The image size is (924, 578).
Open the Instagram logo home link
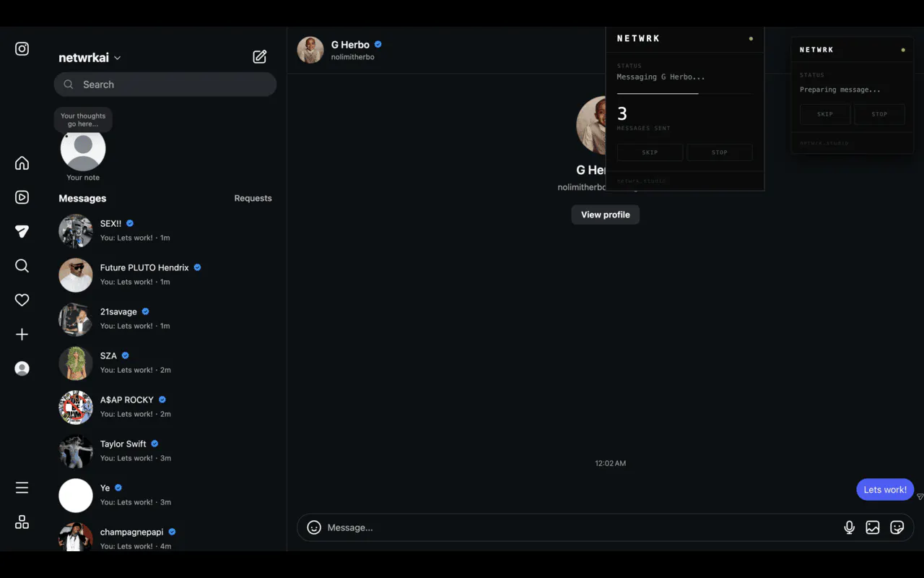tap(22, 49)
